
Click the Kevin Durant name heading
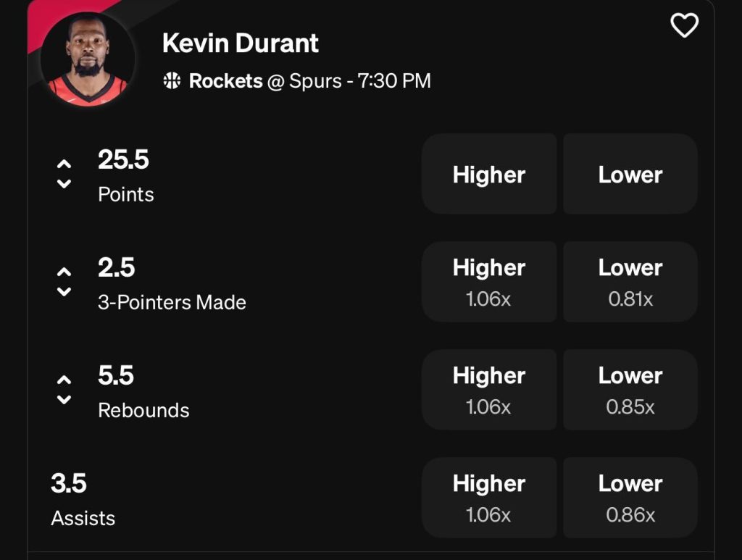pyautogui.click(x=240, y=43)
